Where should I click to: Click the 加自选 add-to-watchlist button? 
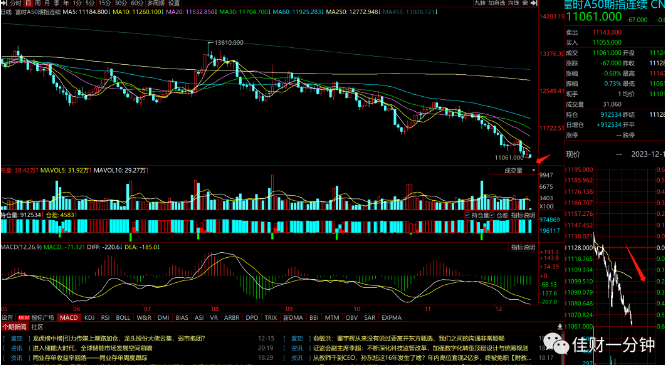(x=496, y=3)
